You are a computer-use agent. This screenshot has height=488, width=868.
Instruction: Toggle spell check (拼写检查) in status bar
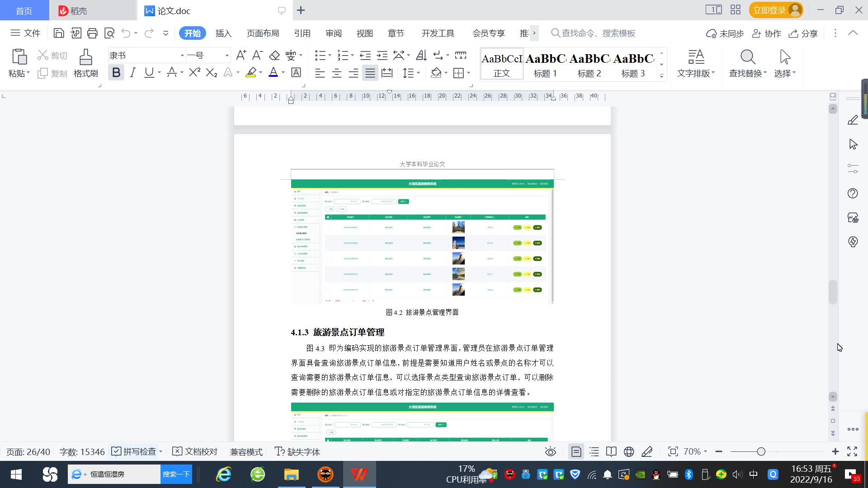coord(134,452)
